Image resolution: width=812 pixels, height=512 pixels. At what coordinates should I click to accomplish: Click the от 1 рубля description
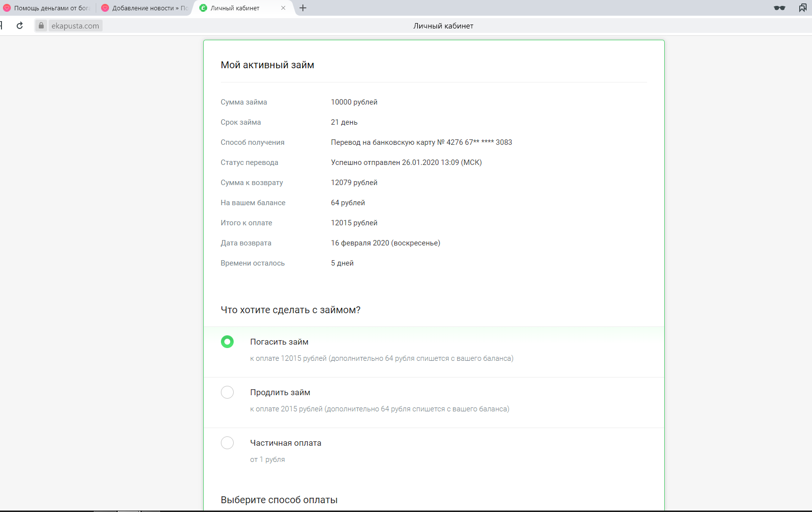(x=268, y=459)
